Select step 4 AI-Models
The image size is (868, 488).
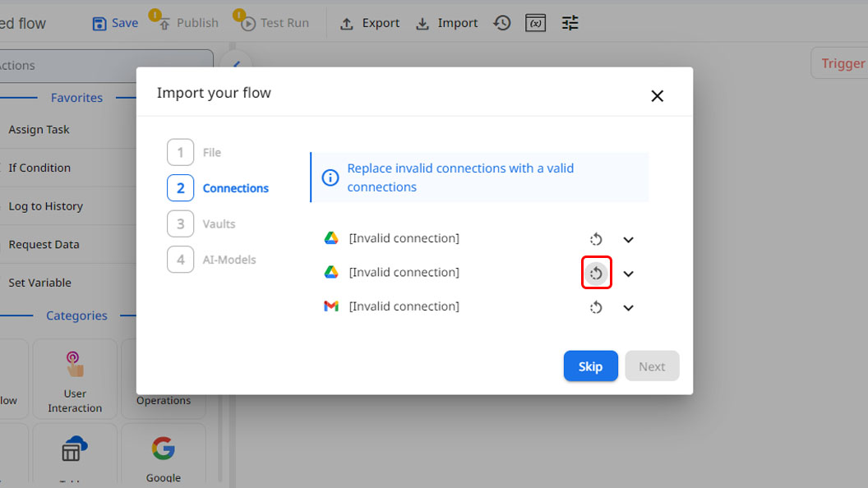[x=211, y=260]
